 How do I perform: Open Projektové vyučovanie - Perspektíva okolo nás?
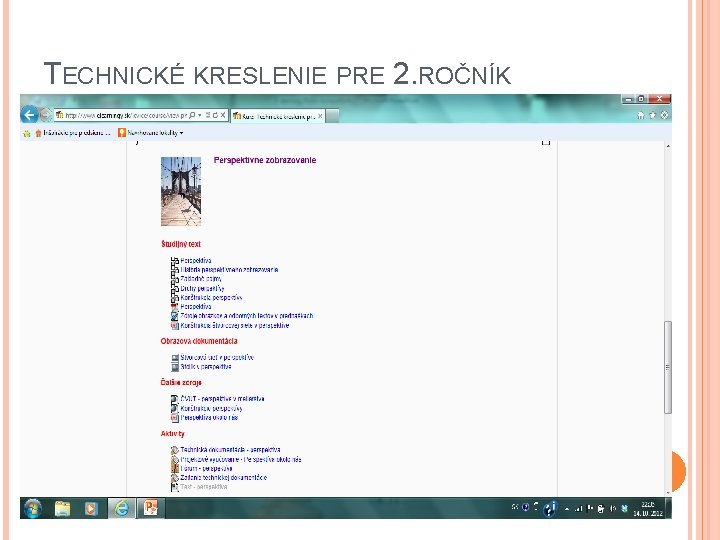pyautogui.click(x=241, y=459)
